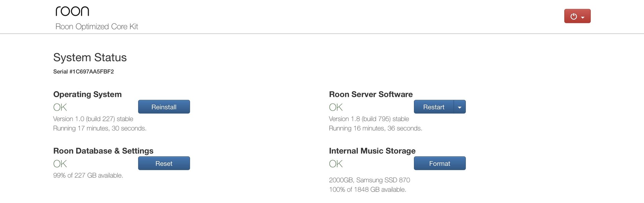
Task: Click the Version 1.0 (build 227) text
Action: tap(93, 119)
